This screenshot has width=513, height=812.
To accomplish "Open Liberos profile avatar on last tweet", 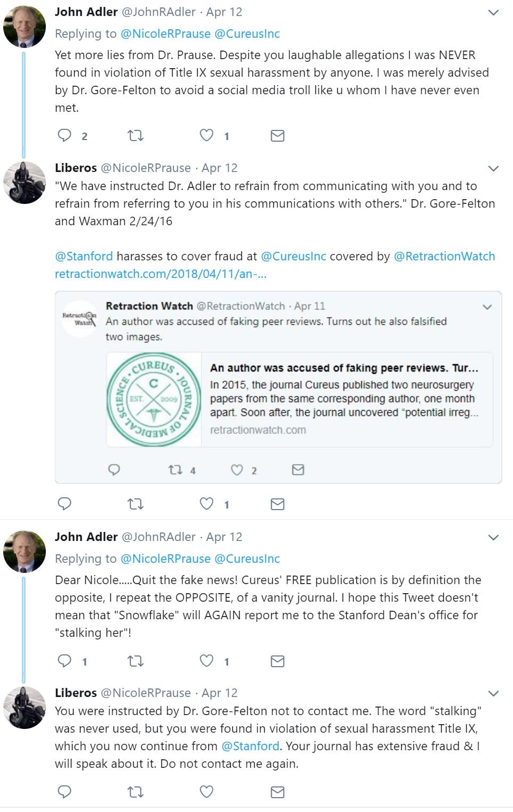I will [x=25, y=707].
